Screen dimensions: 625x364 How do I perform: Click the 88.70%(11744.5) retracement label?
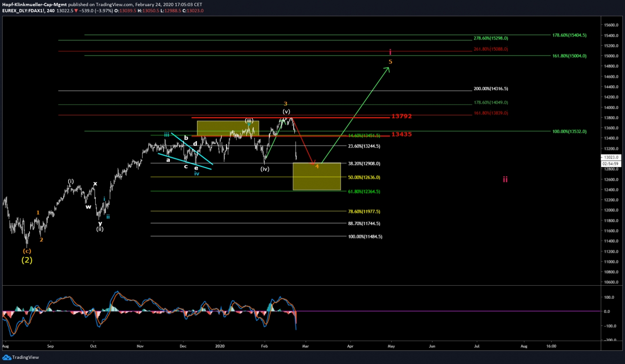[x=364, y=224]
